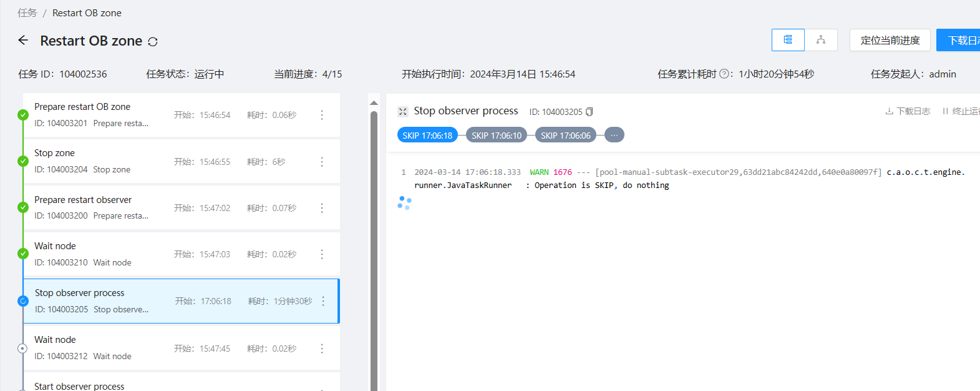Select Wait node subtask ID 104003210
This screenshot has width=980, height=391.
(182, 254)
